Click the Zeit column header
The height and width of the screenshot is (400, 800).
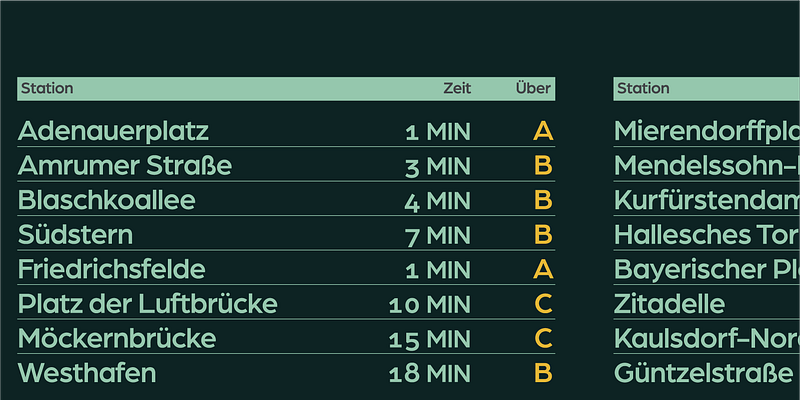click(x=457, y=88)
